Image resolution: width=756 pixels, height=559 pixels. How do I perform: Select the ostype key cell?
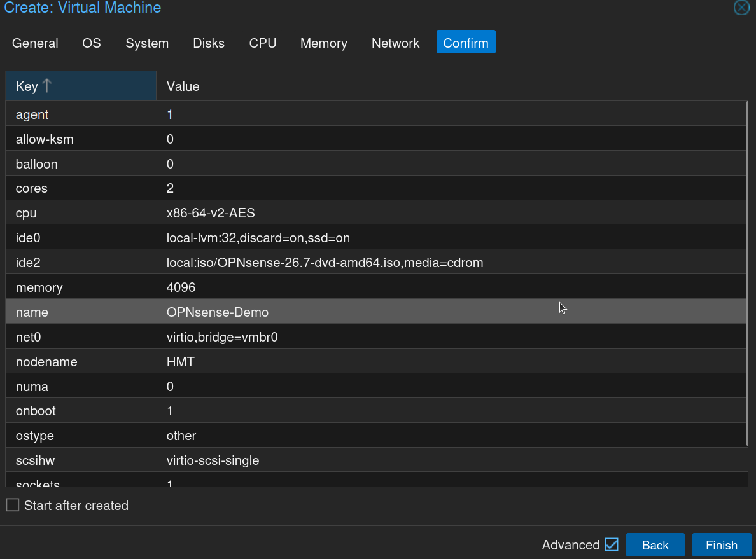[x=81, y=436]
